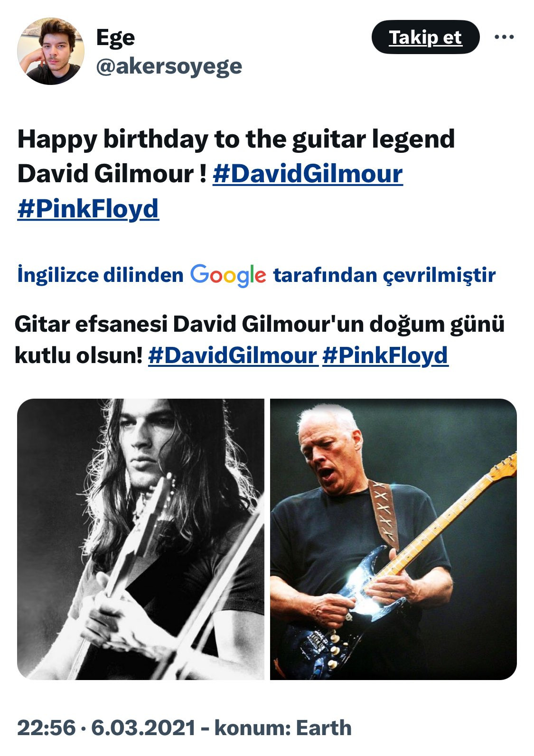This screenshot has height=756, width=534.
Task: View the black-and-white young guitarist photo
Action: point(141,539)
